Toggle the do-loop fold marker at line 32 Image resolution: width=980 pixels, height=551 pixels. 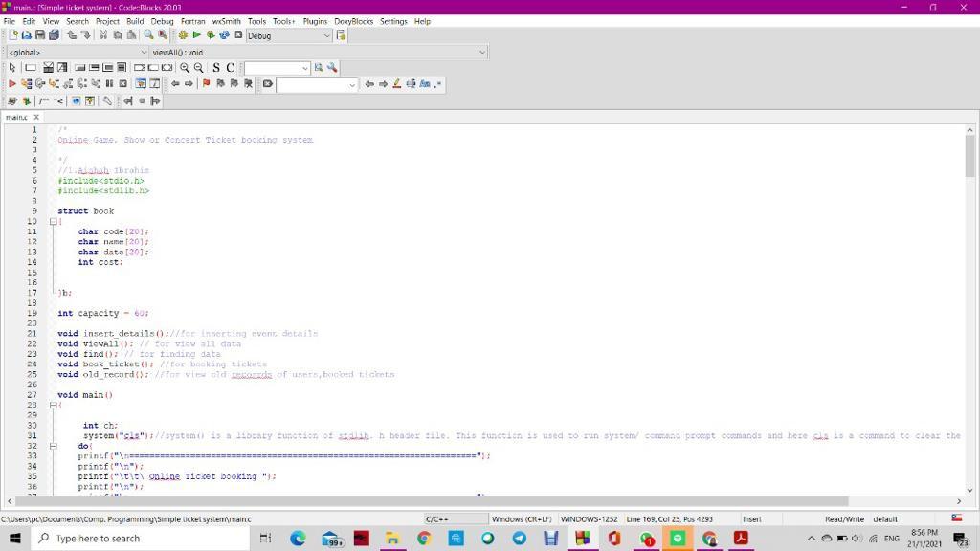tap(54, 446)
